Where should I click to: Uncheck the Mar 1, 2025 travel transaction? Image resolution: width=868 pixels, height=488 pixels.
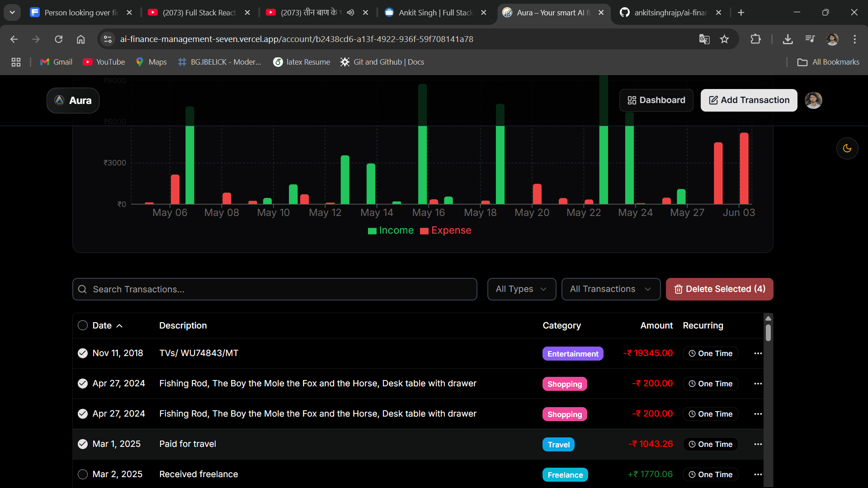click(83, 444)
